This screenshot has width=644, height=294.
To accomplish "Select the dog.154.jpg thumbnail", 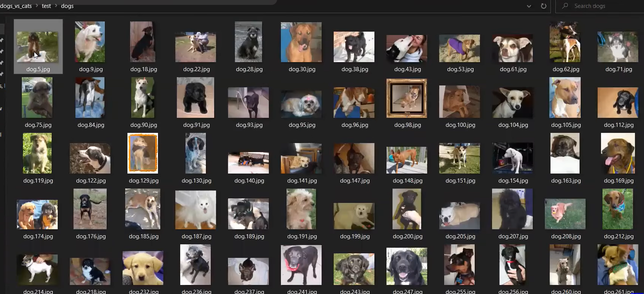I will click(512, 158).
